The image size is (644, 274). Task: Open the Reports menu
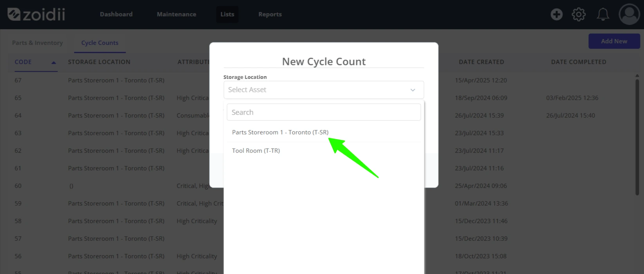coord(270,14)
